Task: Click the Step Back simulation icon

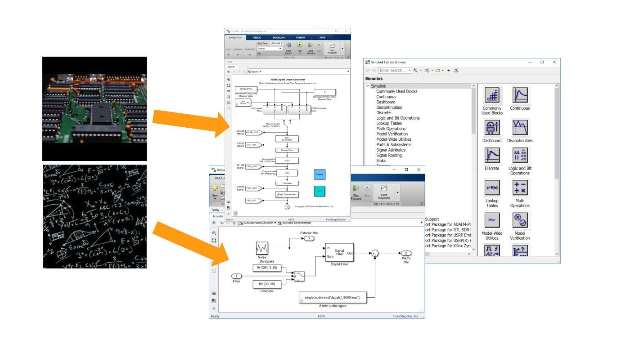Action: pos(289,45)
